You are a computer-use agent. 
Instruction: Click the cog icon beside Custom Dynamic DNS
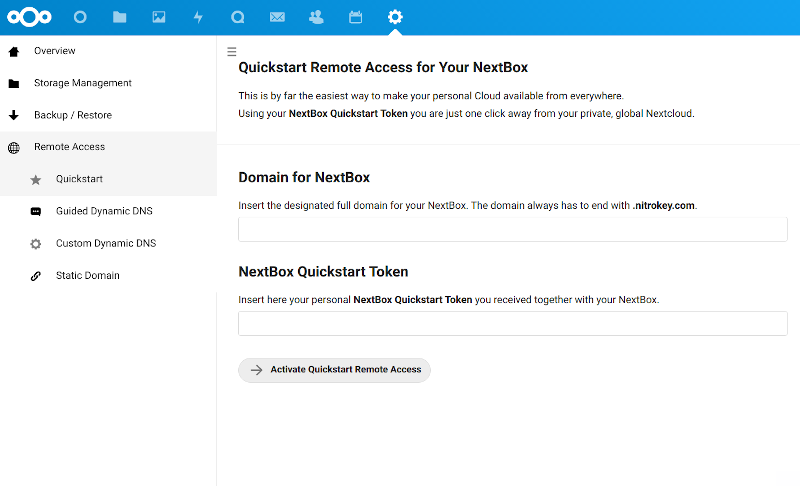(x=36, y=244)
